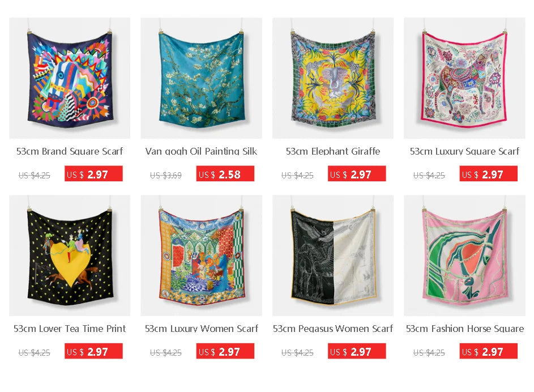Open the black yellow-heart Lover Tea Time scarf image

(x=70, y=255)
